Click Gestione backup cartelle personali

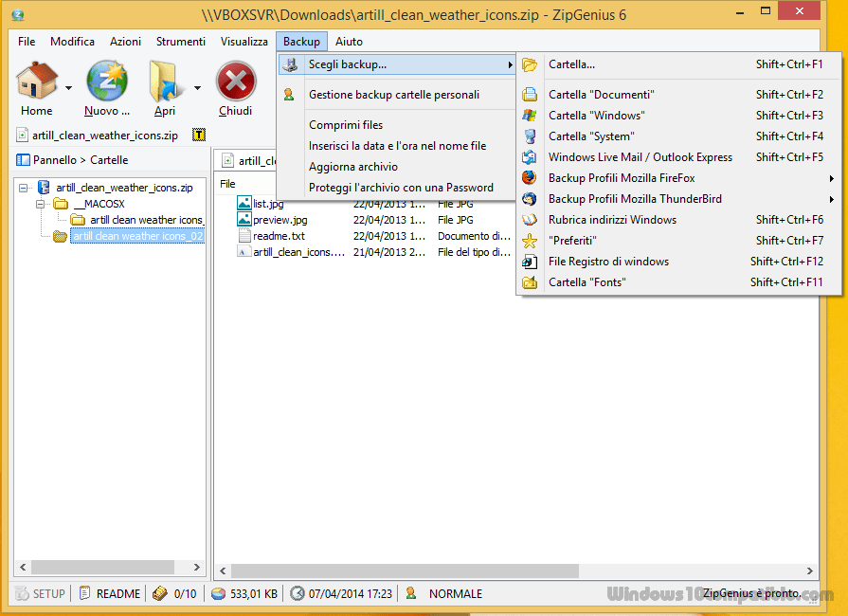click(x=393, y=95)
